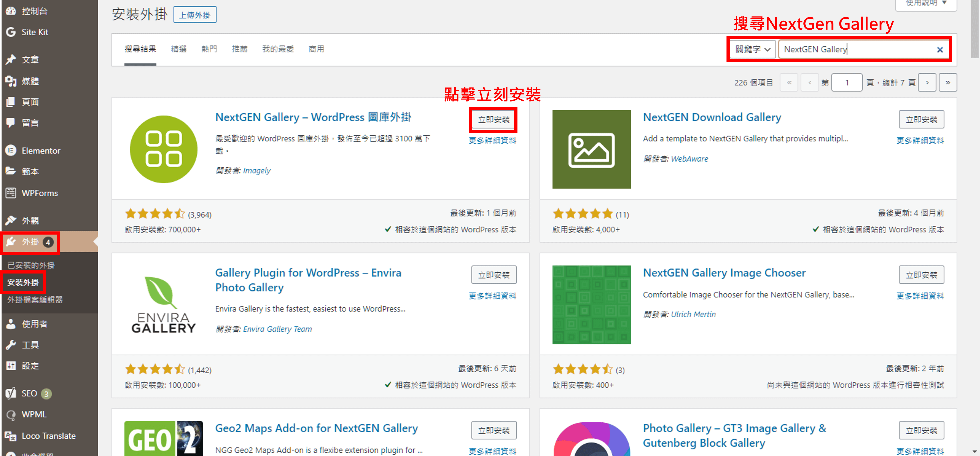Open the Yoast SEO sidebar item

tap(28, 393)
